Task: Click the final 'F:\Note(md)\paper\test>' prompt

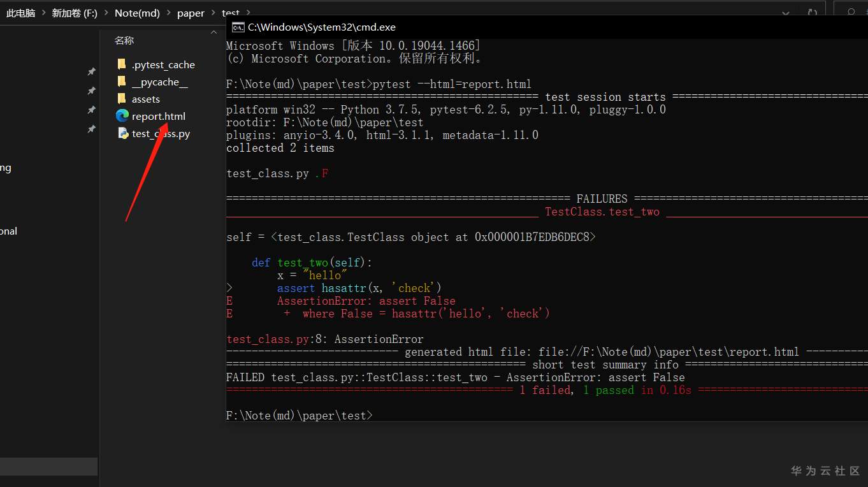Action: (299, 416)
